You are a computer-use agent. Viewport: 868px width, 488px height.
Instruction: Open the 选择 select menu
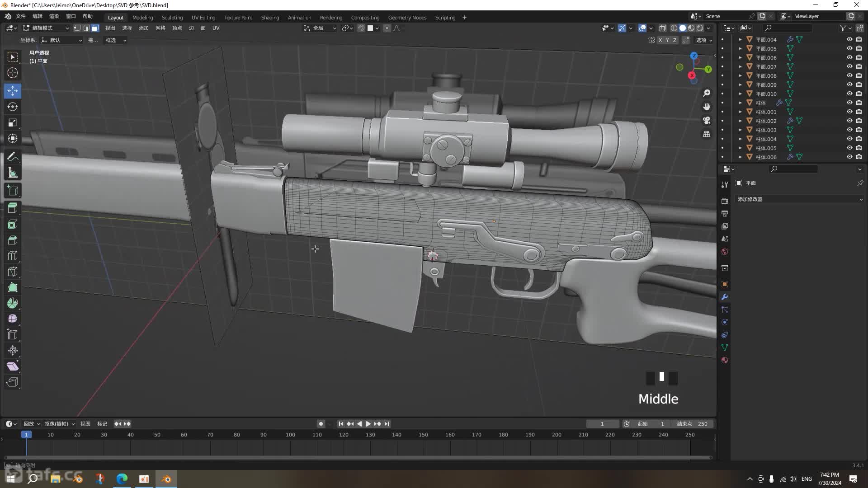click(x=127, y=28)
